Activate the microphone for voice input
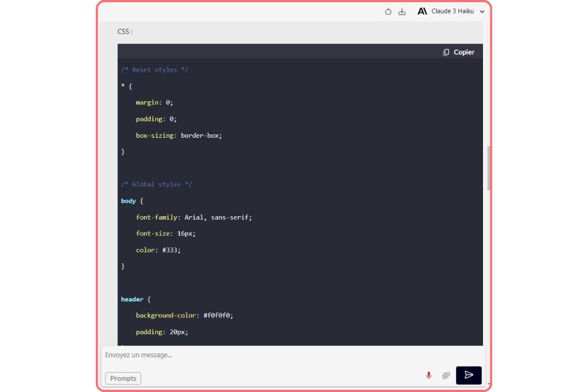 (x=428, y=375)
